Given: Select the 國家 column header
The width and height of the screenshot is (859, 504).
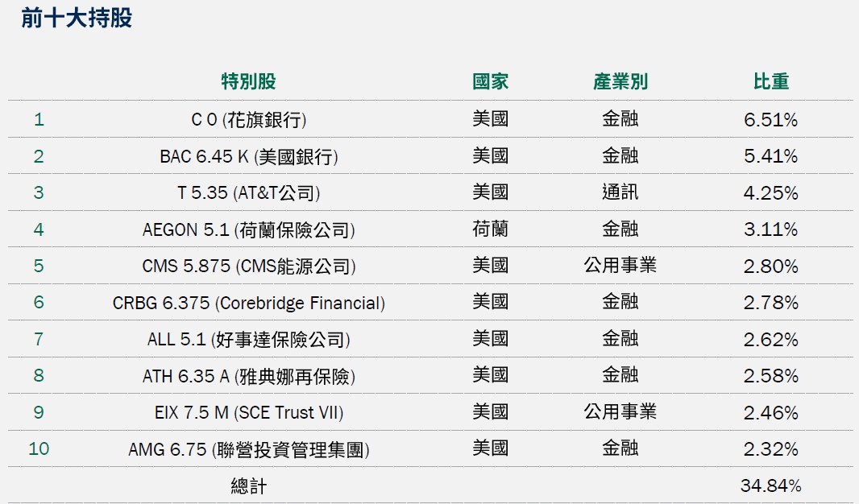Looking at the screenshot, I should (490, 81).
